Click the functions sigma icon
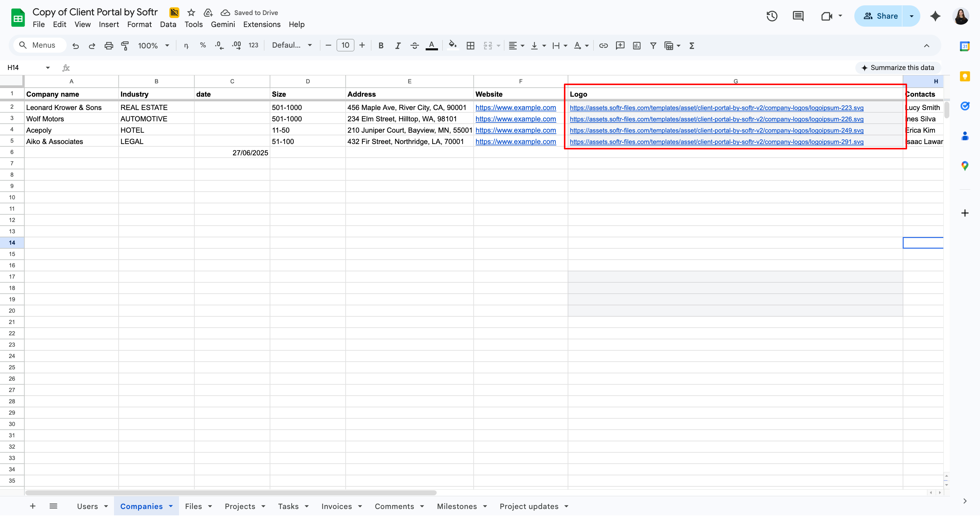Screen dimensions: 980x516 (692, 46)
